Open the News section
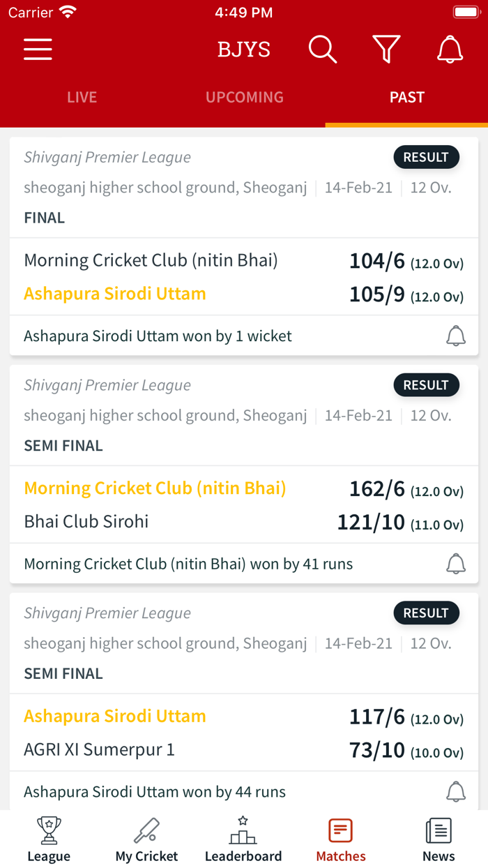Viewport: 488px width, 868px height. (x=439, y=839)
